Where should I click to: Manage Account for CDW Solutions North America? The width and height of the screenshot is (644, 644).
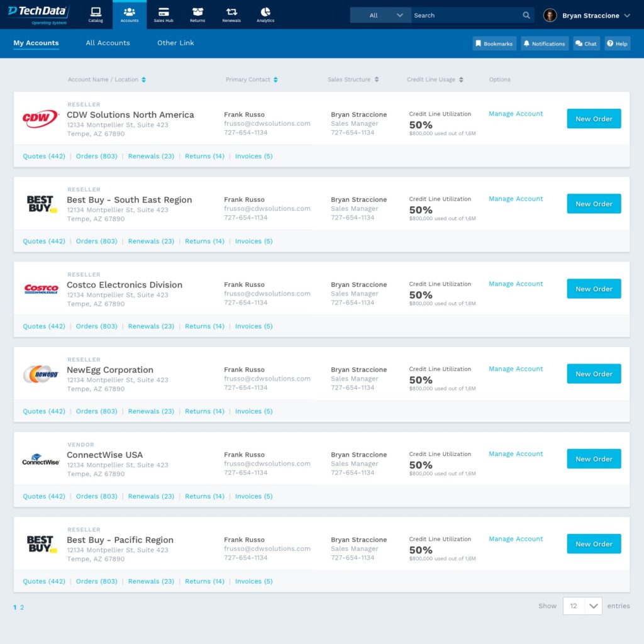coord(516,114)
